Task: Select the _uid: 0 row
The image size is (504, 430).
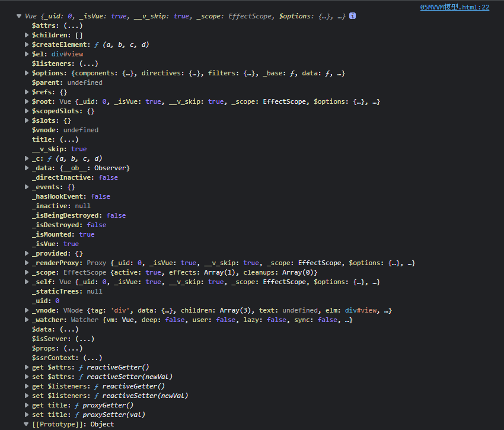Action: tap(46, 301)
